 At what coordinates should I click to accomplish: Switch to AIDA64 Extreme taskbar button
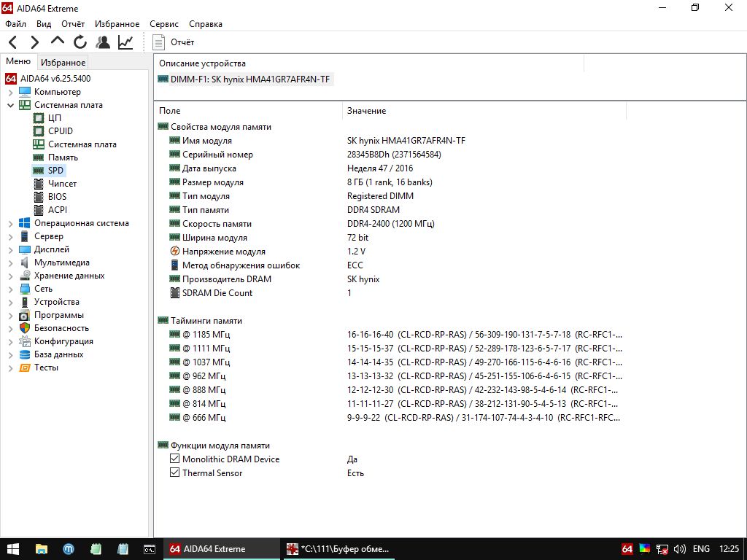222,549
